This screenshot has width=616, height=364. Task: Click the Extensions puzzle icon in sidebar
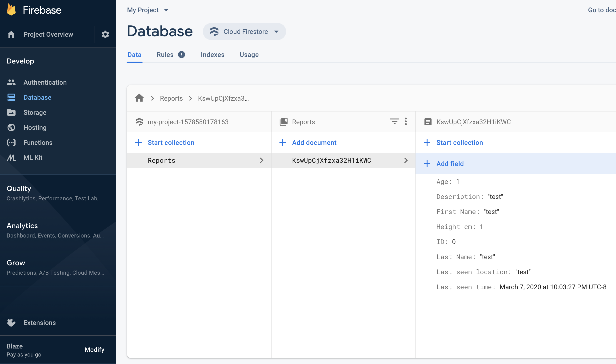pyautogui.click(x=11, y=323)
